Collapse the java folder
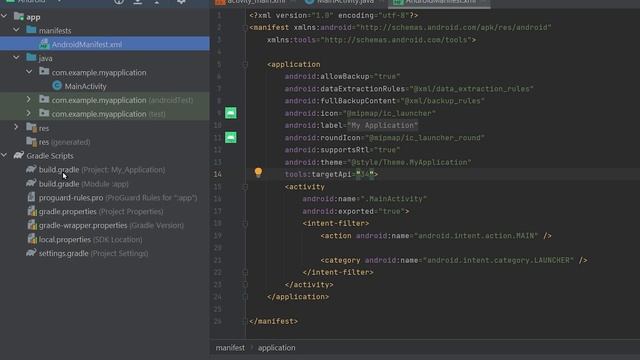This screenshot has height=360, width=640. [x=16, y=58]
